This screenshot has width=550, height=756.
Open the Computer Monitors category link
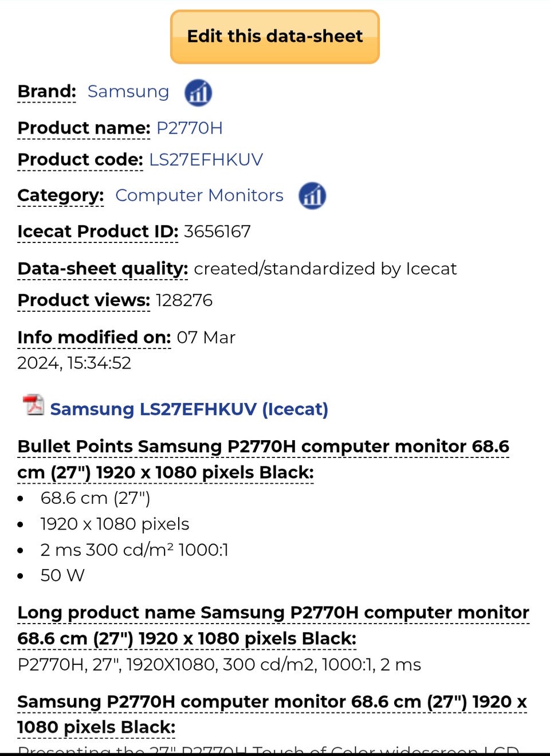(x=199, y=195)
